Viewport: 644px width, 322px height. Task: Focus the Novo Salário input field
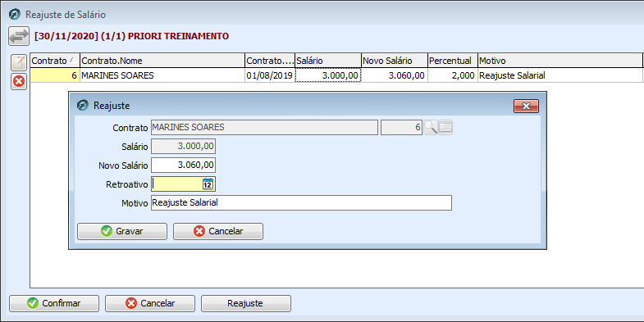(183, 166)
